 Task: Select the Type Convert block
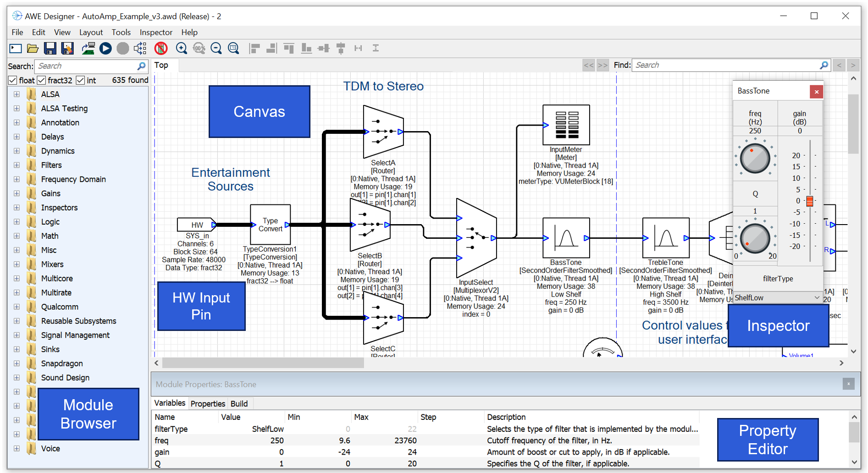(270, 225)
